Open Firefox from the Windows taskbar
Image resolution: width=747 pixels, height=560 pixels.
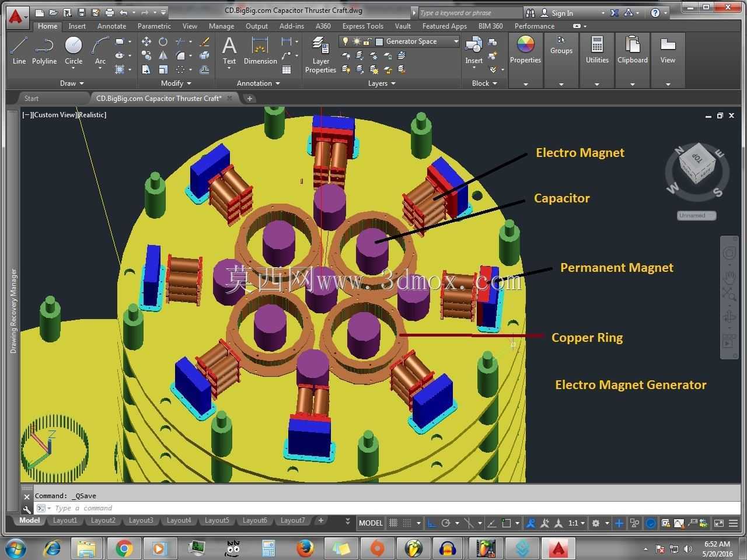(x=305, y=548)
